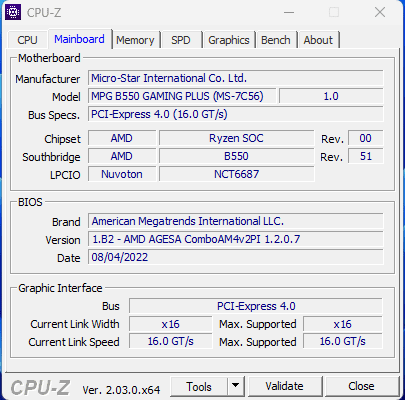The height and width of the screenshot is (400, 405).
Task: Click the LPCIO NCT6687 value
Action: [x=236, y=174]
